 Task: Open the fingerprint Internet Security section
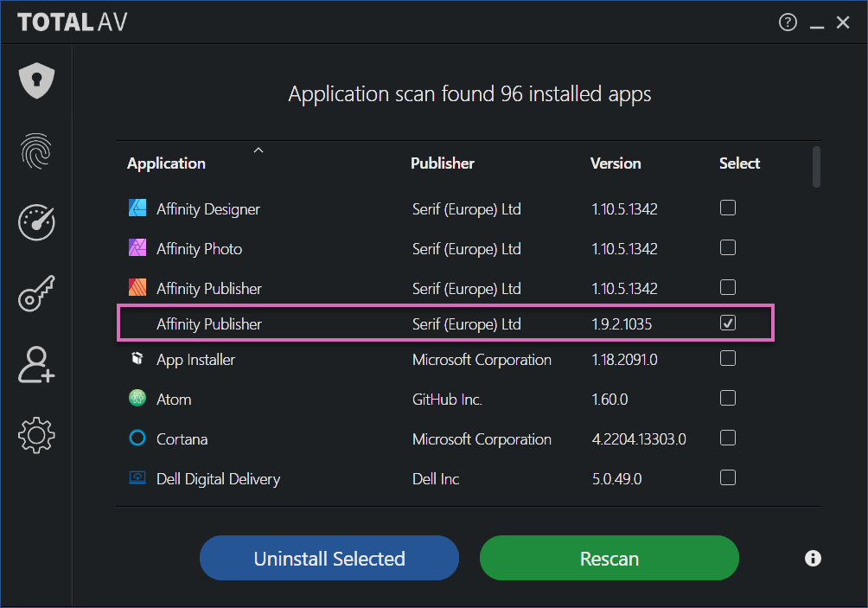36,151
